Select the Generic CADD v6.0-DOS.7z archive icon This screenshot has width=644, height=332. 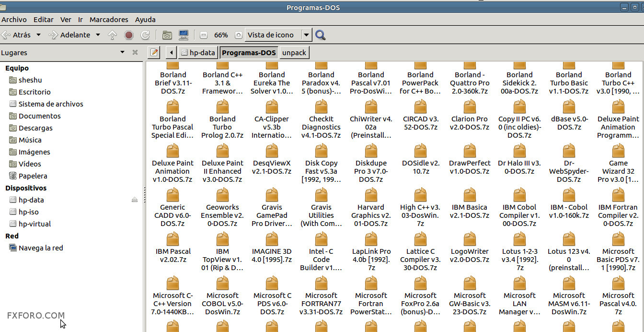[x=172, y=195]
